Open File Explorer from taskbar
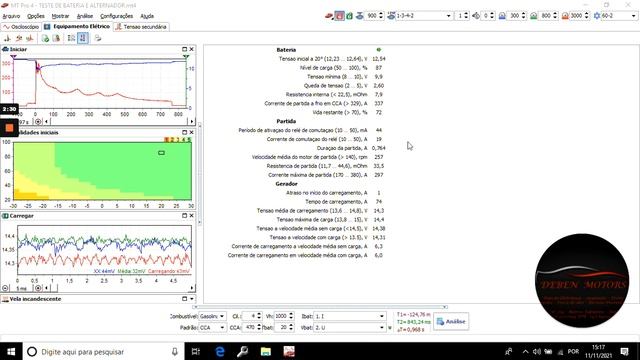 tap(266, 351)
